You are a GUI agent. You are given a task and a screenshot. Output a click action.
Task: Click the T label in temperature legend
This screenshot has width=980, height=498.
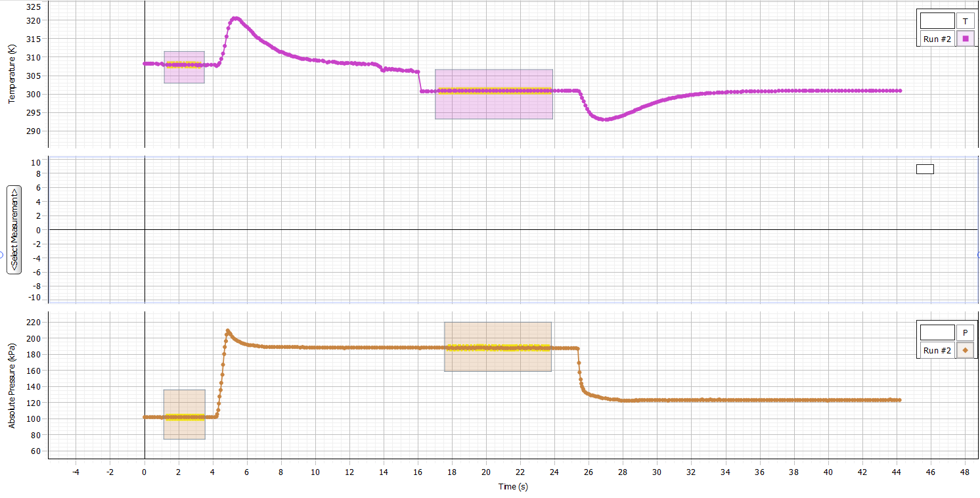pyautogui.click(x=965, y=21)
